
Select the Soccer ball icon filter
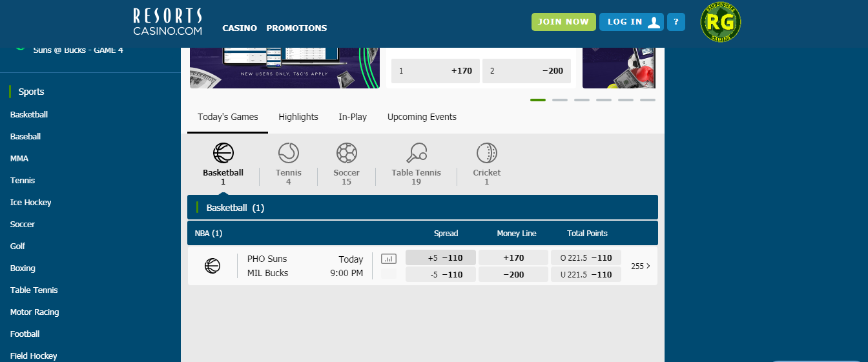pyautogui.click(x=346, y=153)
